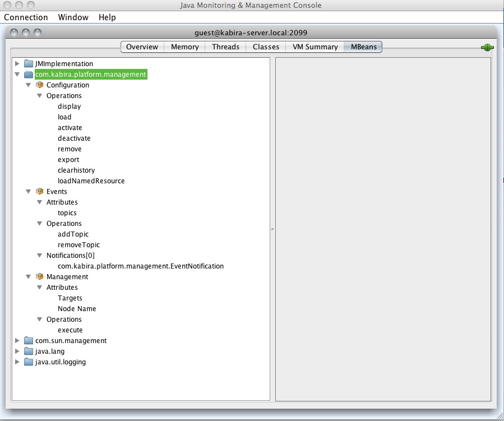This screenshot has height=421, width=504.
Task: Click the com.sun.management folder icon
Action: [29, 340]
